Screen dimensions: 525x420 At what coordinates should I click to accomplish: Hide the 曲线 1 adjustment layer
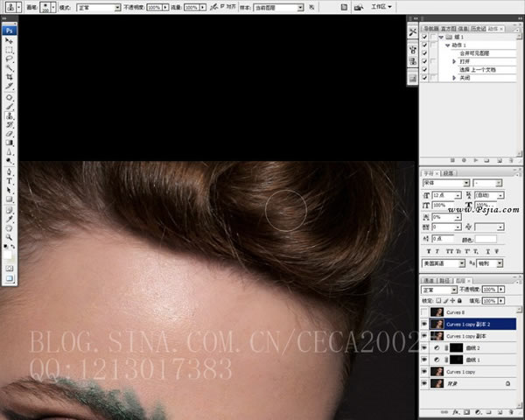pos(424,360)
